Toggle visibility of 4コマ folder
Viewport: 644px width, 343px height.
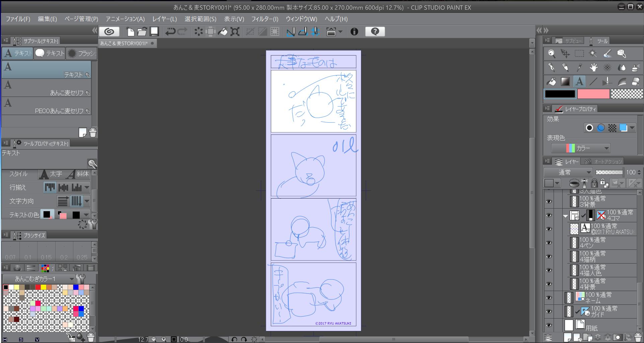549,215
